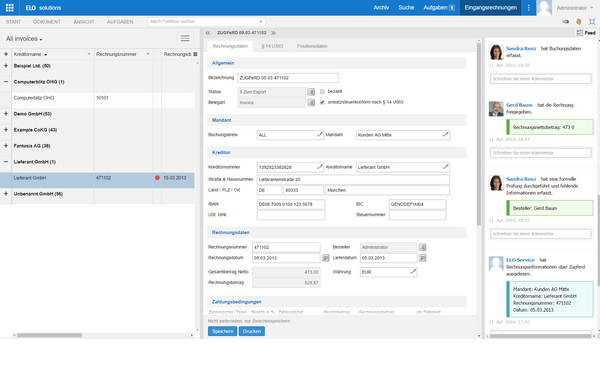
Task: Open the Archiv area
Action: 381,8
